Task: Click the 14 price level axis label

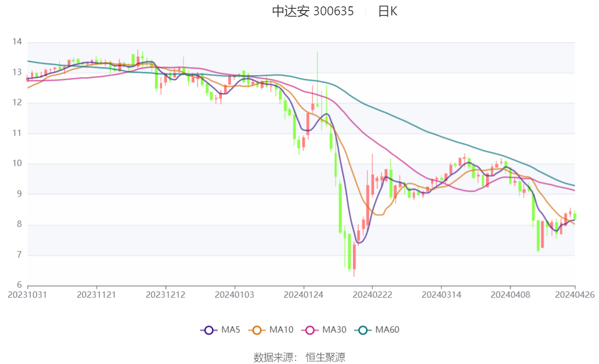Action: [x=17, y=42]
